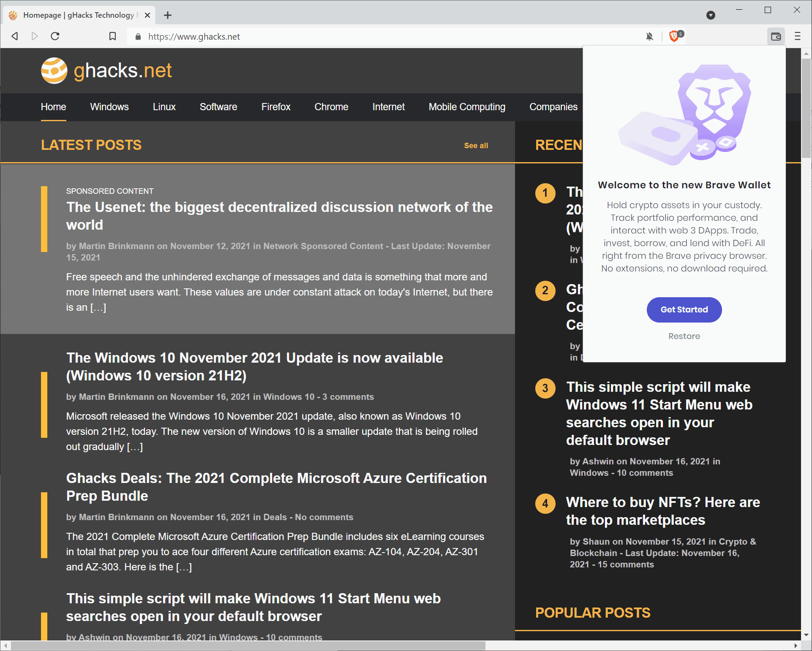This screenshot has height=651, width=812.
Task: Click the Home navigation menu item
Action: (x=52, y=106)
